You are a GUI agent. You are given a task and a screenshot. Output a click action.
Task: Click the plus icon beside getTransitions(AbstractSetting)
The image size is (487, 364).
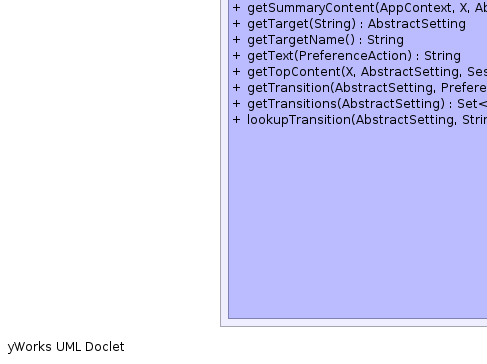point(236,104)
